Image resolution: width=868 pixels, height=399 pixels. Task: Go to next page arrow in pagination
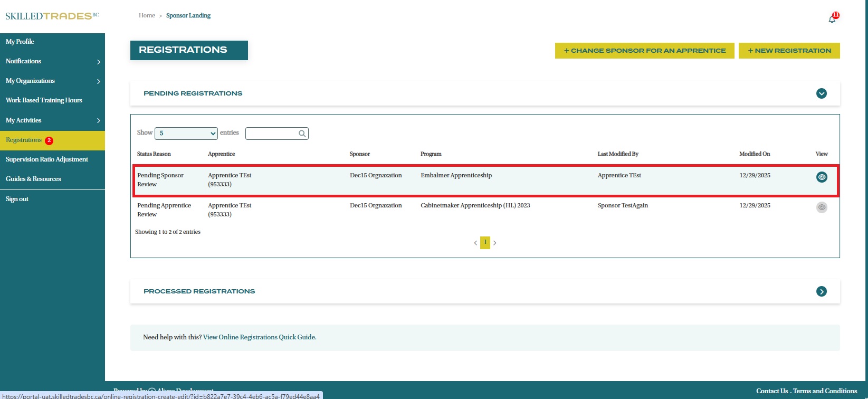tap(494, 243)
